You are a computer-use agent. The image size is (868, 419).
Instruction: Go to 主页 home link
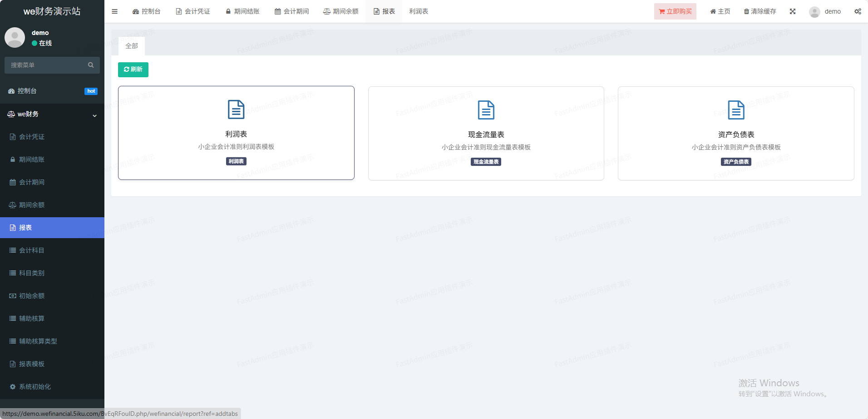point(720,11)
